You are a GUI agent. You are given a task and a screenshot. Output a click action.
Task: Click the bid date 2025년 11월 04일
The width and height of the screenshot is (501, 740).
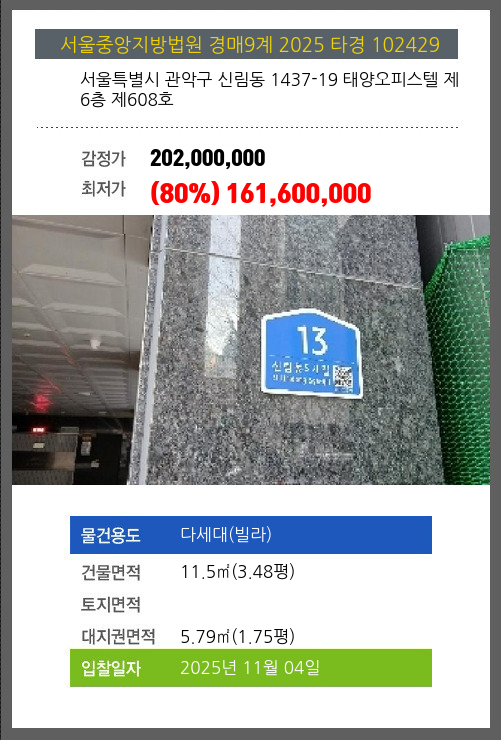(250, 668)
